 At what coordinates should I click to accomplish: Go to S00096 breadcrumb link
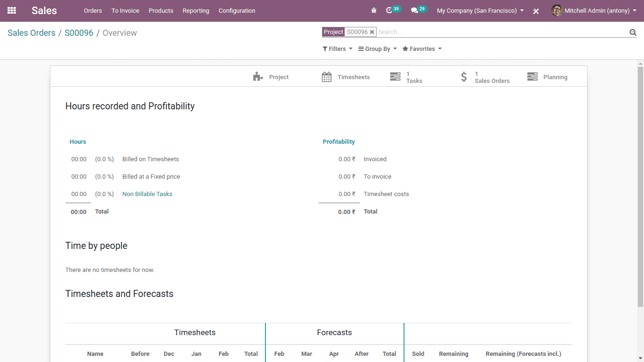pos(79,33)
